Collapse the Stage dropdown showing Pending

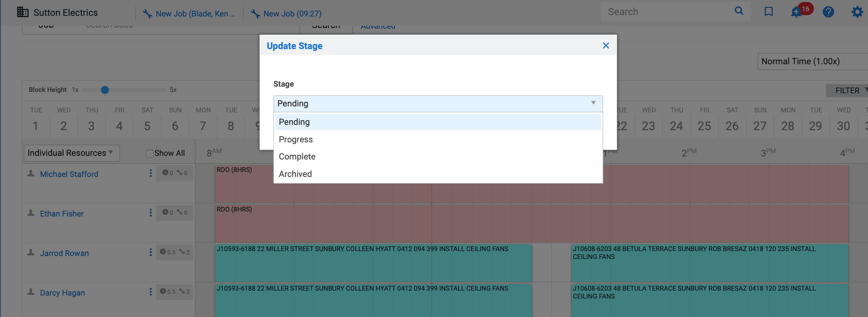point(438,103)
